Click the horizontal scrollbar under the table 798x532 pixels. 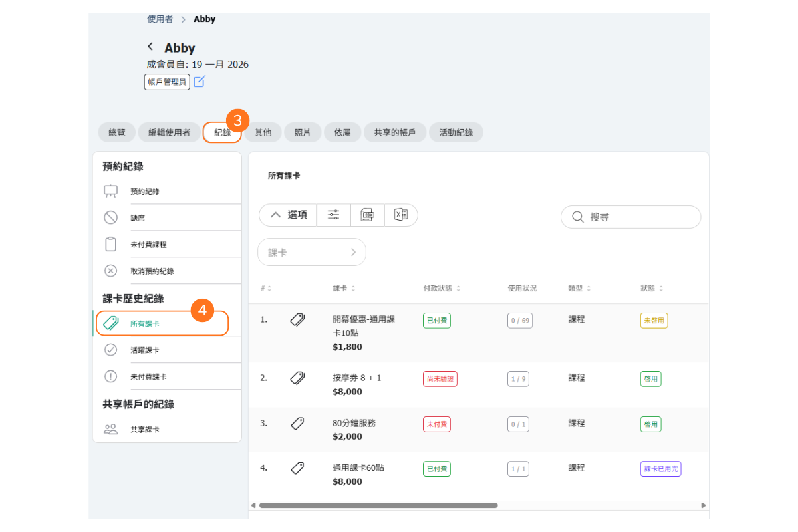[x=378, y=505]
